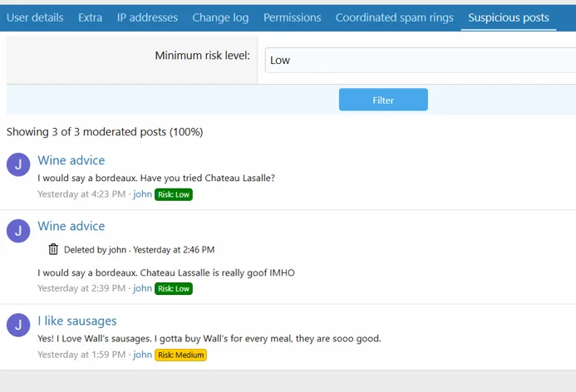Open john's profile from the 2:39 PM post
The image size is (576, 392).
coord(142,288)
